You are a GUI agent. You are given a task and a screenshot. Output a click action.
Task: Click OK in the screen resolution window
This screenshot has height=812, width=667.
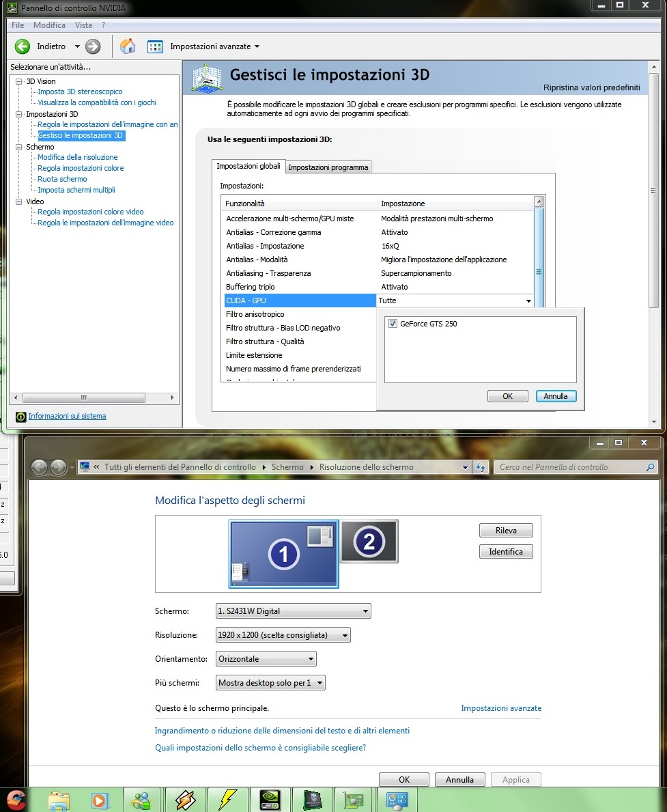[404, 779]
